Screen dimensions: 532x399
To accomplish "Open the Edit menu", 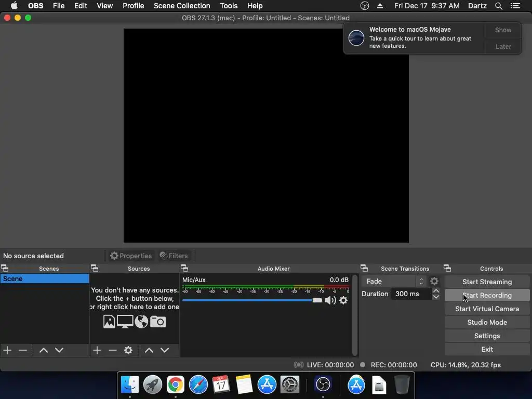I will click(x=81, y=6).
